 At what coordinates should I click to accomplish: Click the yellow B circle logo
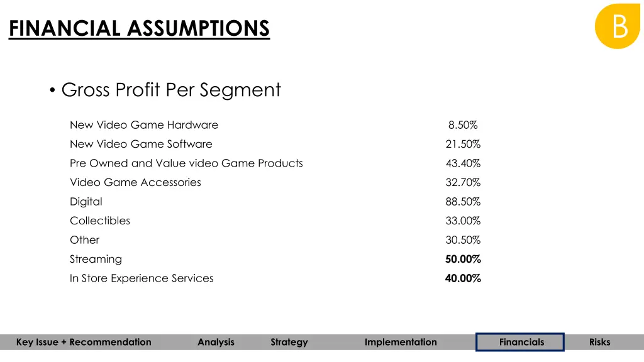pos(618,26)
